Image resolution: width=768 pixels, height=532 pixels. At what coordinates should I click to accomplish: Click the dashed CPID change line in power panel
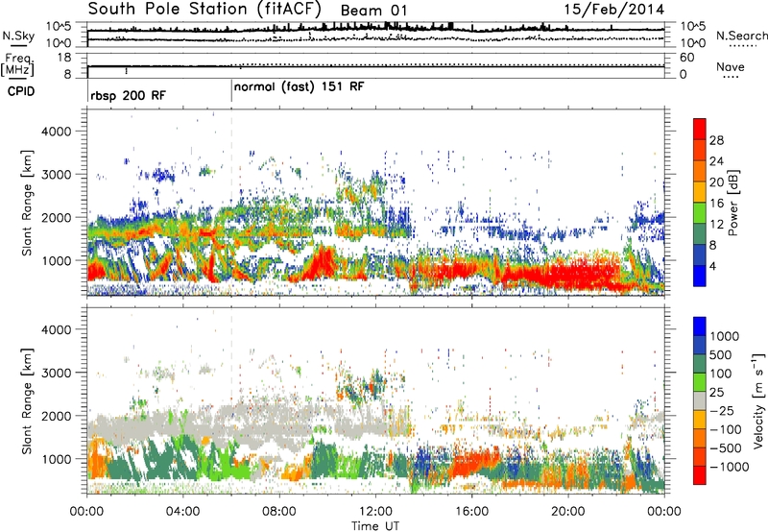click(231, 203)
